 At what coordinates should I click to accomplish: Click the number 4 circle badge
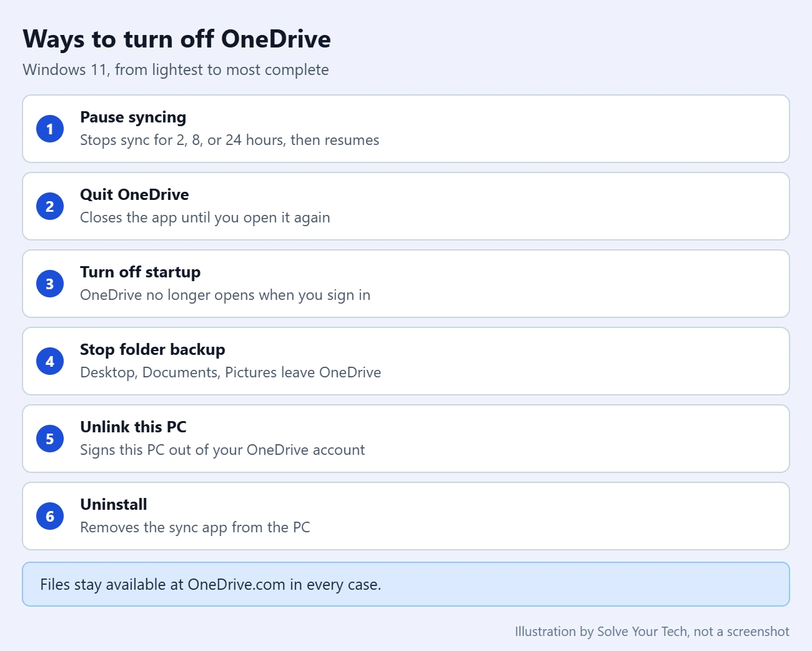[x=50, y=361]
